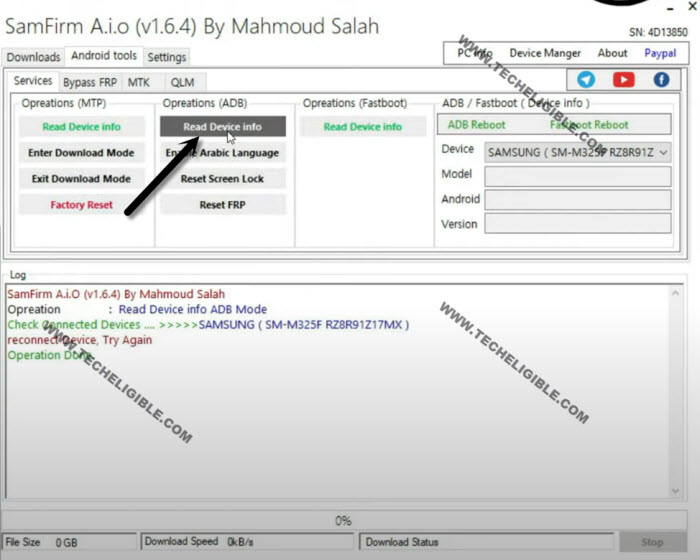The width and height of the screenshot is (700, 560).
Task: Click Enter Download Mode button
Action: tap(82, 153)
